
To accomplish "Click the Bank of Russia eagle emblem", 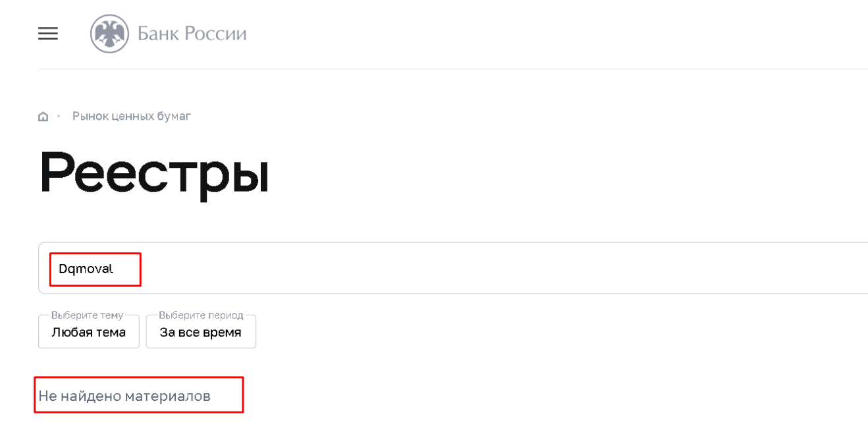I will point(109,34).
